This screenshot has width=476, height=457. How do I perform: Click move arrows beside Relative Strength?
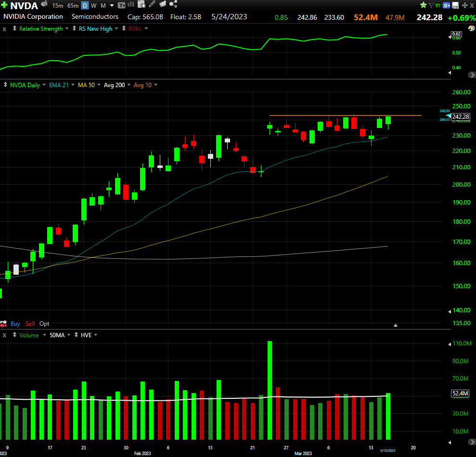click(x=14, y=28)
